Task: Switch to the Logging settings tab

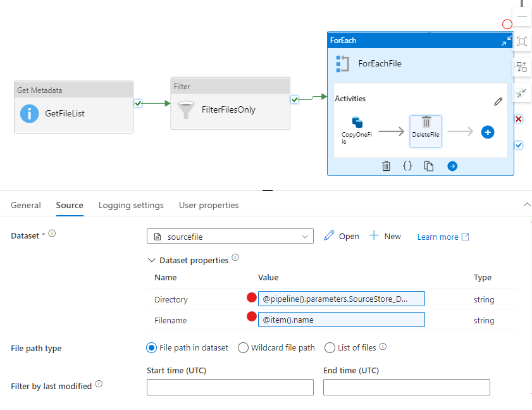Action: [130, 205]
